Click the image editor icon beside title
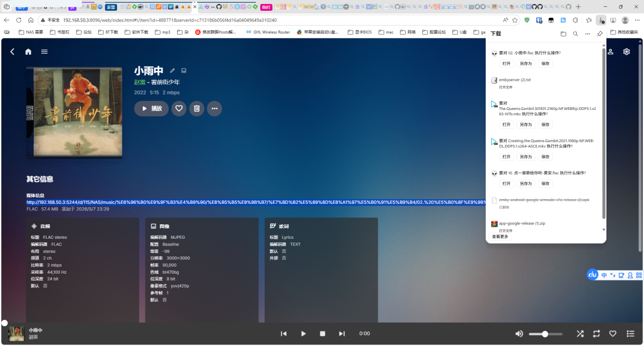This screenshot has height=346, width=644. pos(184,70)
